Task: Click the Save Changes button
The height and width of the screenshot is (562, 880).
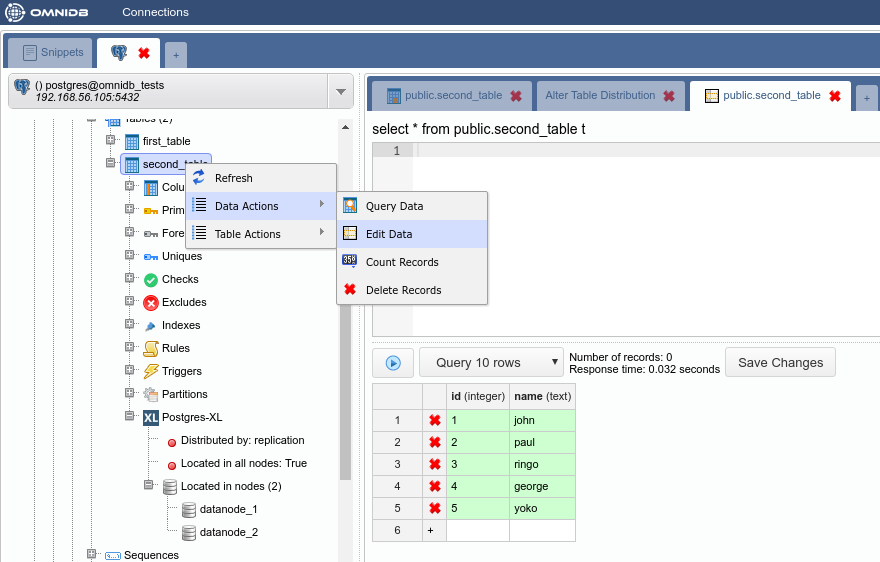Action: (x=780, y=363)
